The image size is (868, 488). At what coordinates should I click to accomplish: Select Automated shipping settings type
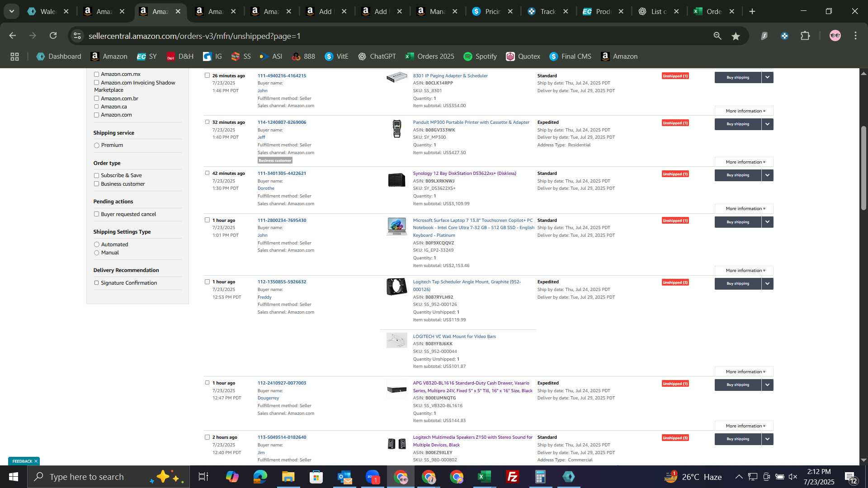click(x=96, y=244)
